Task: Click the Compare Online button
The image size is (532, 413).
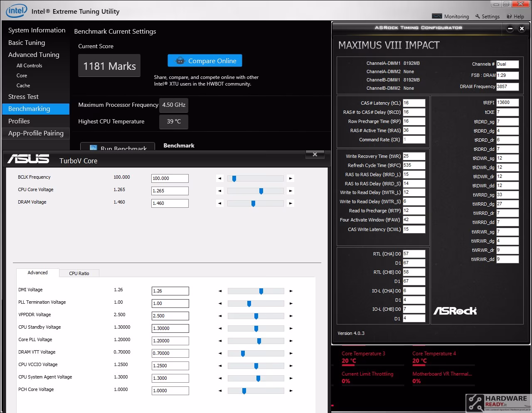Action: click(x=205, y=61)
